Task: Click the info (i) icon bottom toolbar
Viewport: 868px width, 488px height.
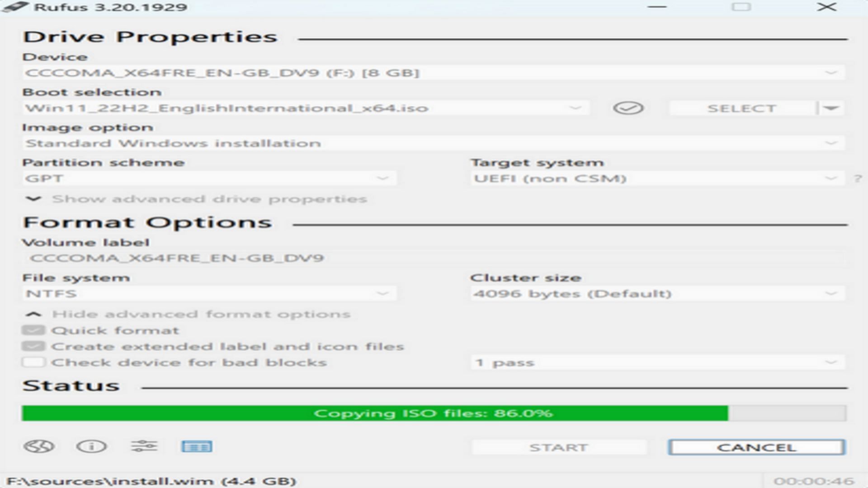Action: click(x=91, y=447)
